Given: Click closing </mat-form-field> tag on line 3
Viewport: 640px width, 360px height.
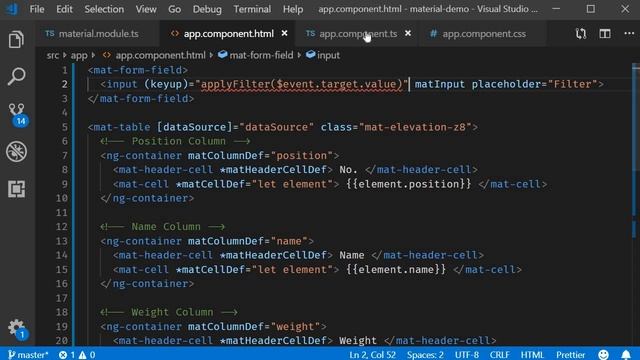Looking at the screenshot, I should (x=141, y=98).
